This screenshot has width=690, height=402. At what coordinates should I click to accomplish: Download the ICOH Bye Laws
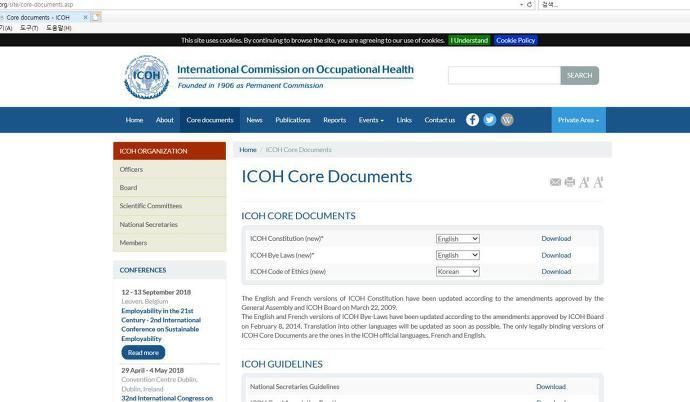click(x=556, y=255)
